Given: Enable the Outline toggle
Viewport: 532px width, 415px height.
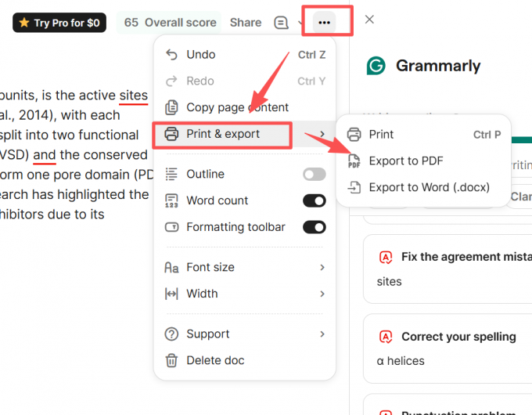Looking at the screenshot, I should point(315,174).
